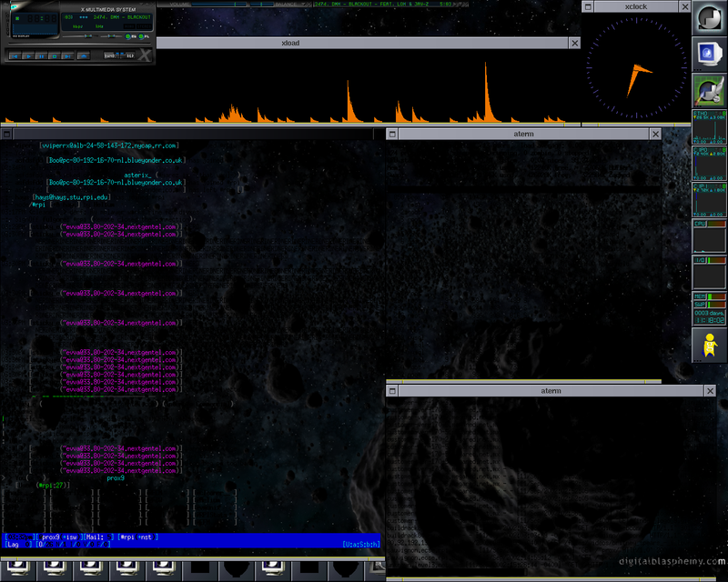Open the Window Maker clip icon
728x582 pixels.
point(710,17)
